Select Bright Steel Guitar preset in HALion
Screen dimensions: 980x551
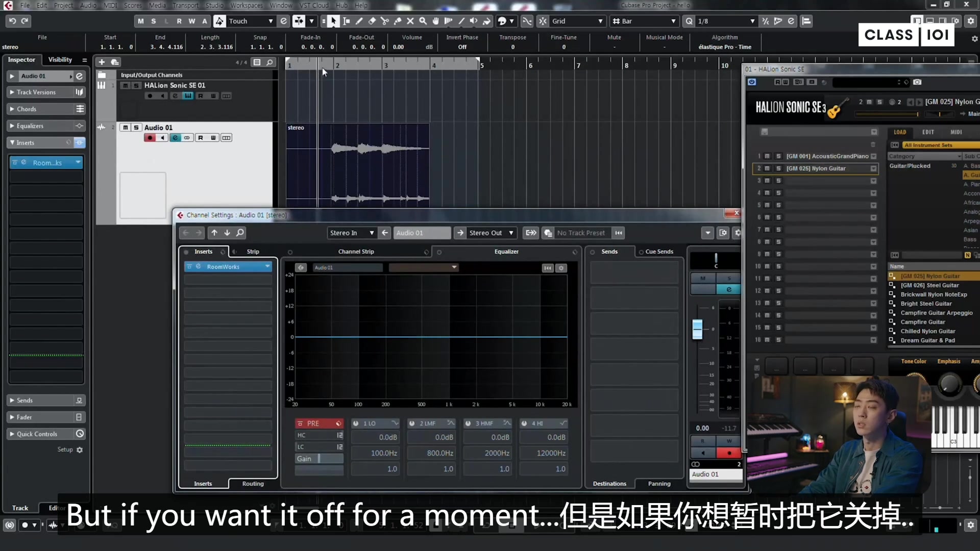pos(926,304)
